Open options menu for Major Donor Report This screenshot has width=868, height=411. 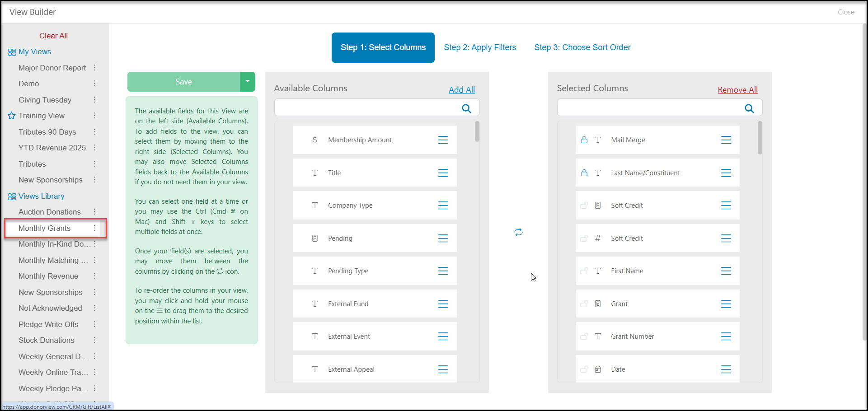94,68
